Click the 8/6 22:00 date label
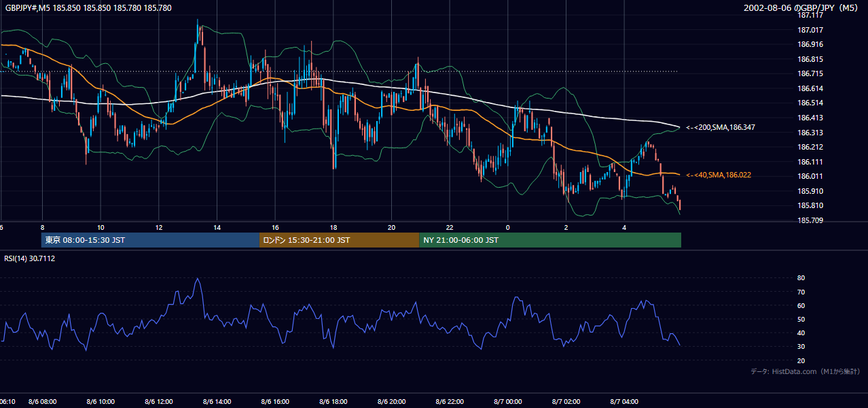868x408 pixels. pyautogui.click(x=449, y=401)
